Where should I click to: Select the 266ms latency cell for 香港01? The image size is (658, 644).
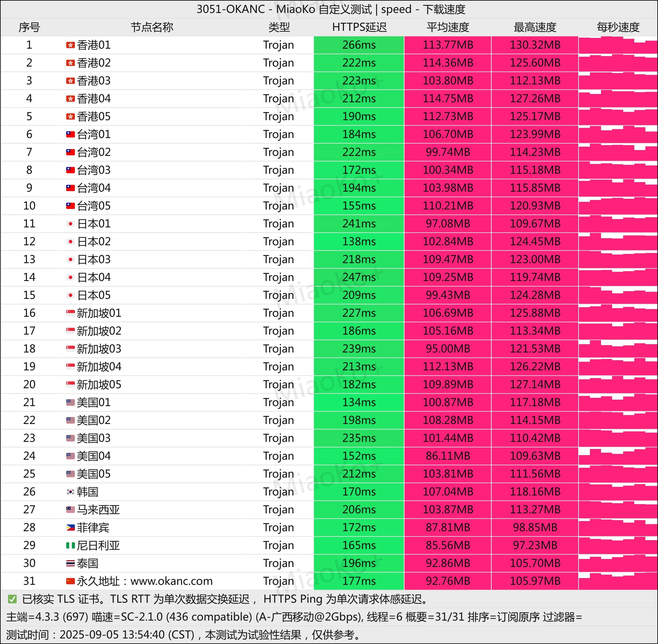click(x=359, y=45)
